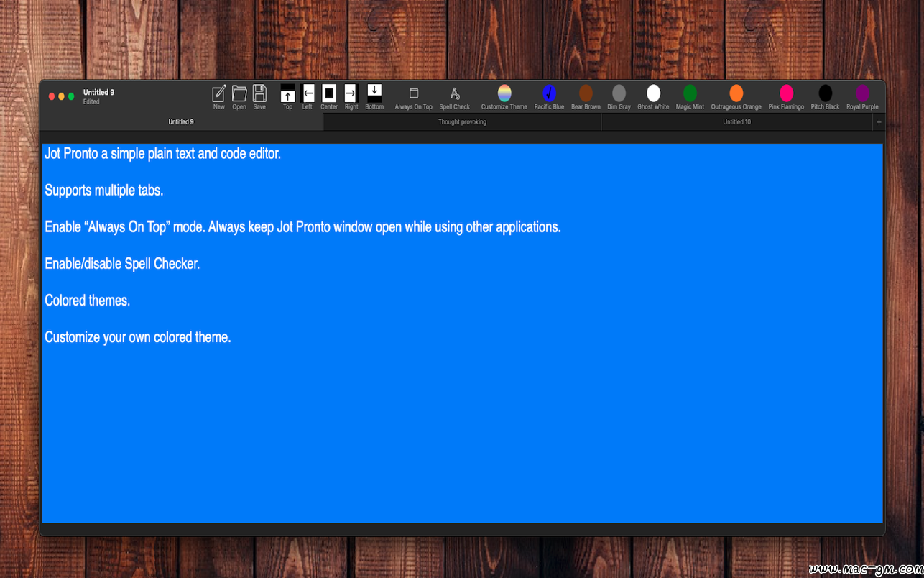This screenshot has width=924, height=578.
Task: Click the Untitled 9 window title
Action: click(x=98, y=92)
